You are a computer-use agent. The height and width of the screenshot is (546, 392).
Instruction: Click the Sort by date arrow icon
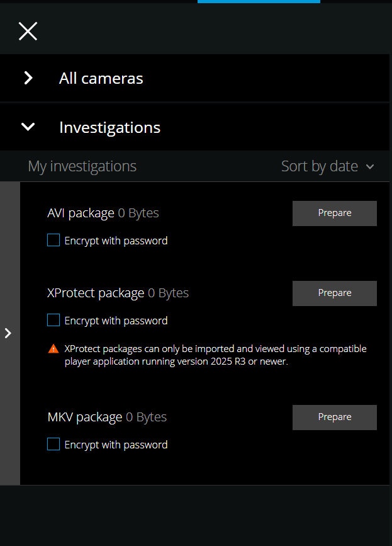click(370, 167)
